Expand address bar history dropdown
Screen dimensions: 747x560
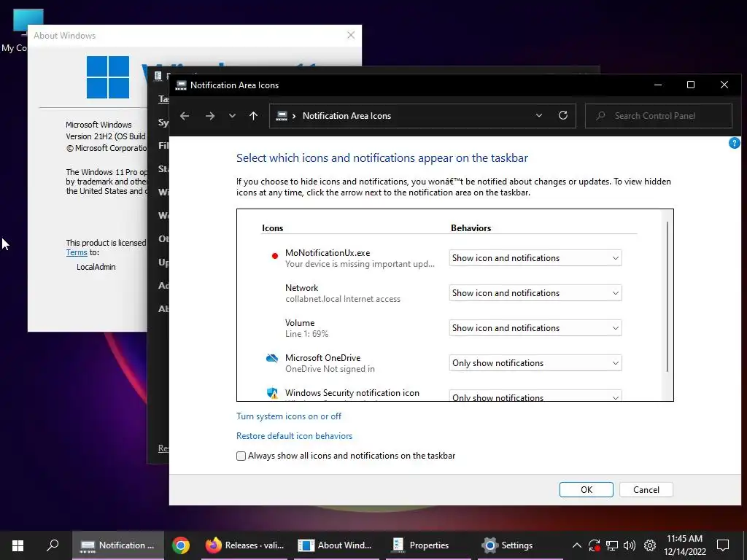pos(539,116)
